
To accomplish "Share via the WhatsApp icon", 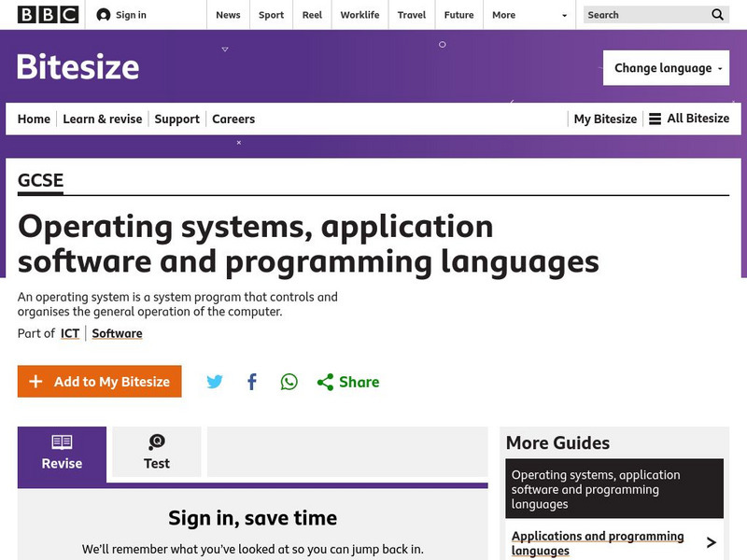I will click(289, 382).
